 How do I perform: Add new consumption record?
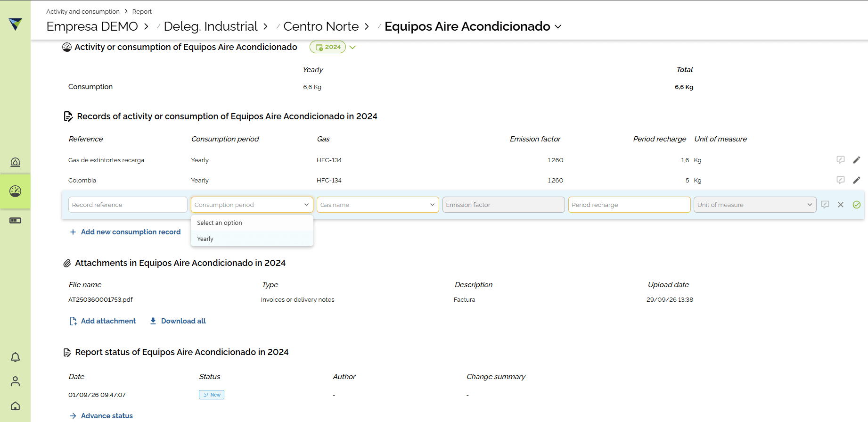click(125, 232)
